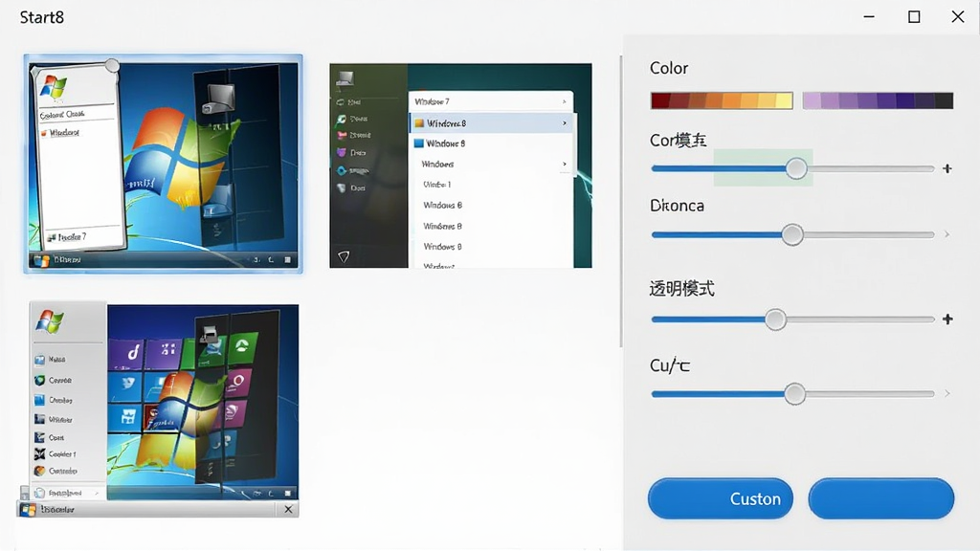Click the Dironca slider handle

click(x=792, y=235)
